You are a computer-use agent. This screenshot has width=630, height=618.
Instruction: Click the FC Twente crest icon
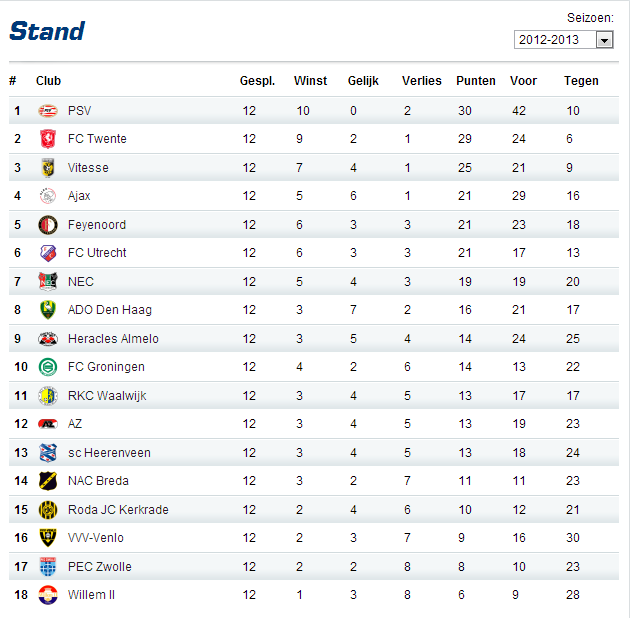[x=48, y=139]
